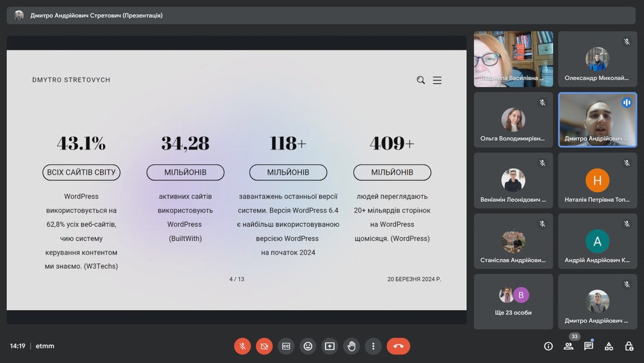Viewport: 644px width, 363px height.
Task: Click the МІЛЬЙОНІВ pill under 118+
Action: 288,172
